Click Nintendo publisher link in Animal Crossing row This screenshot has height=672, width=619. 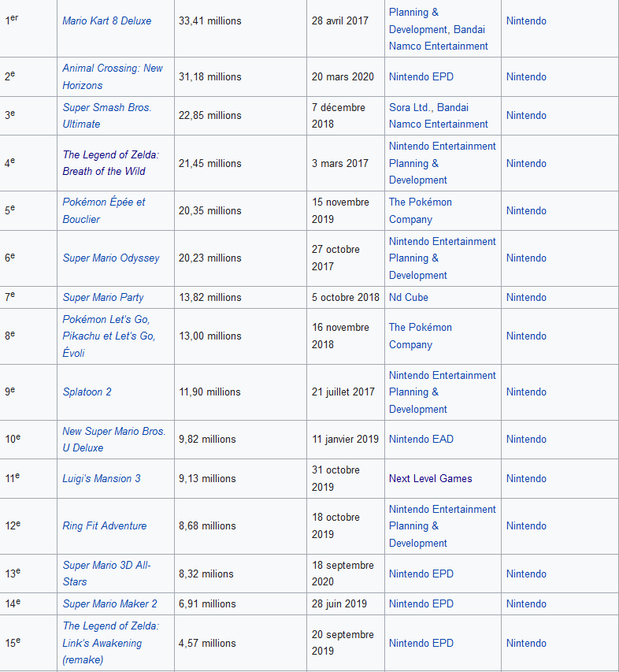526,76
